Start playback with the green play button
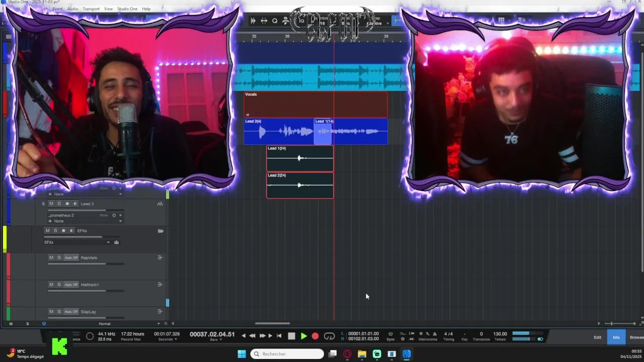The image size is (644, 362). click(x=304, y=336)
